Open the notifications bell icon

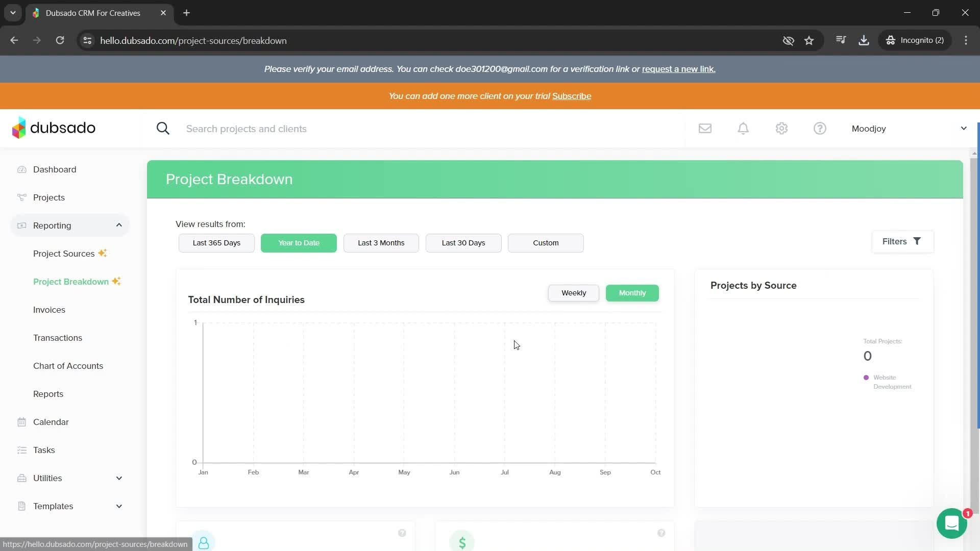coord(743,129)
